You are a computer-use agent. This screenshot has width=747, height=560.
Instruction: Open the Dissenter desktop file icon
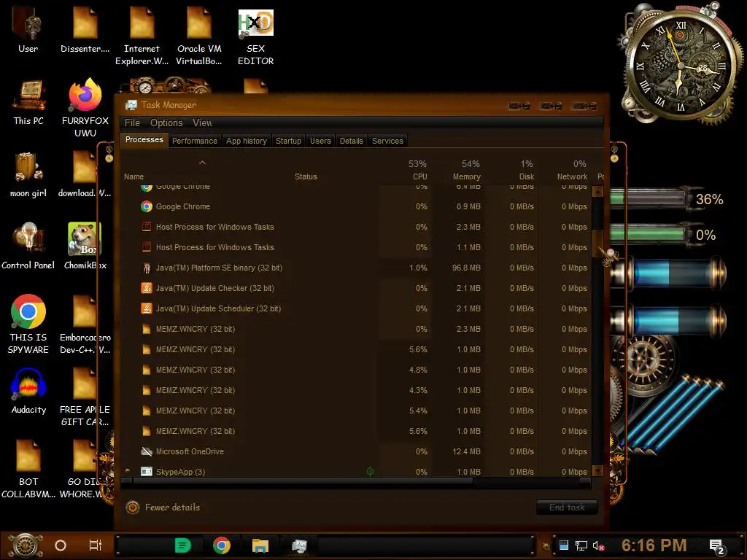(x=85, y=29)
